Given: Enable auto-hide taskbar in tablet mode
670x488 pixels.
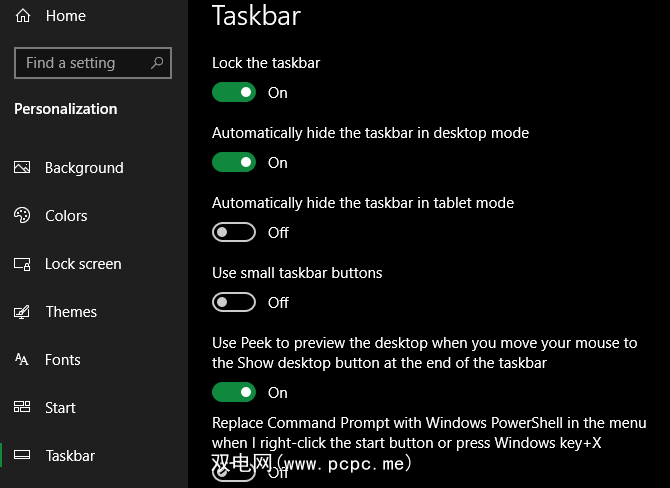Looking at the screenshot, I should tap(234, 233).
